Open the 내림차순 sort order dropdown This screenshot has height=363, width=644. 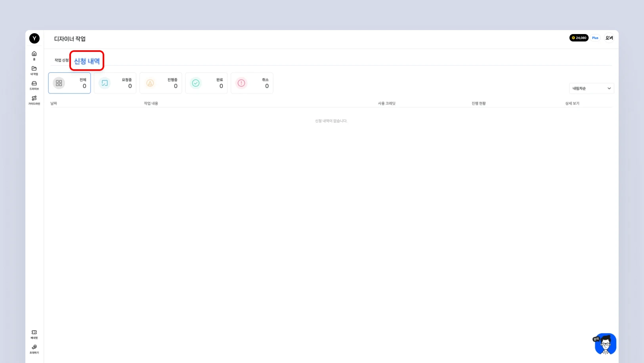pyautogui.click(x=591, y=88)
